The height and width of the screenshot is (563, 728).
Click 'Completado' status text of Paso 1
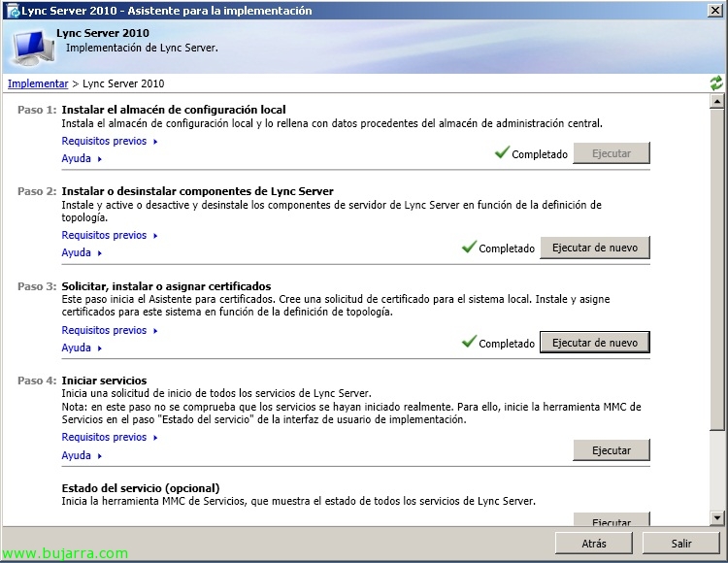point(540,154)
